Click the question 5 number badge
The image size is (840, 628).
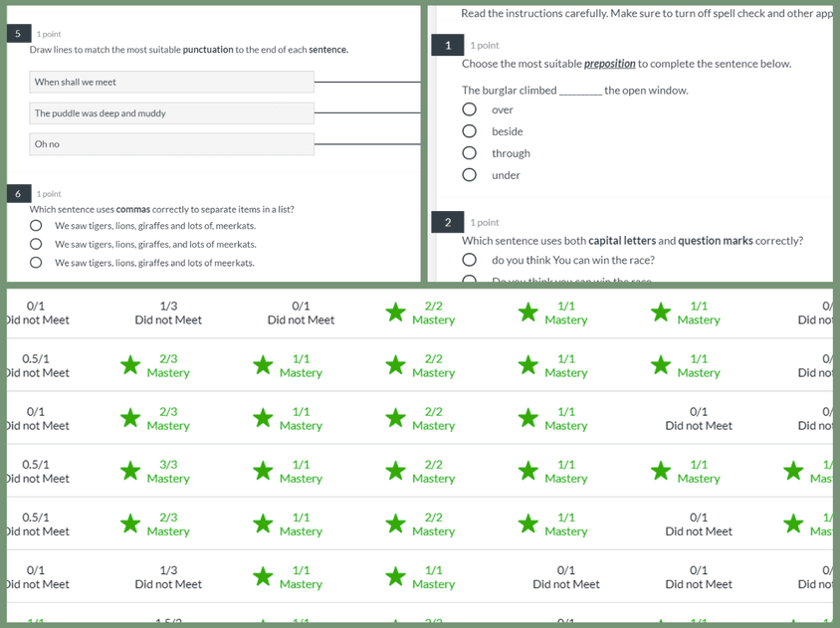pos(17,34)
